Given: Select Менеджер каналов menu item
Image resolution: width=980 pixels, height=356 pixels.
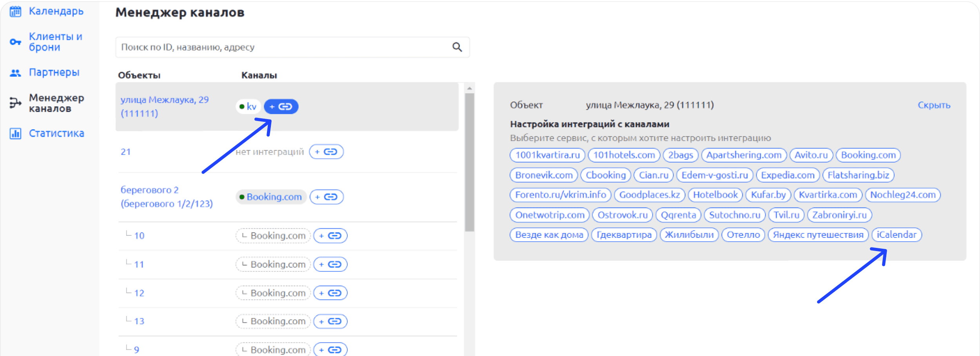Looking at the screenshot, I should tap(56, 103).
